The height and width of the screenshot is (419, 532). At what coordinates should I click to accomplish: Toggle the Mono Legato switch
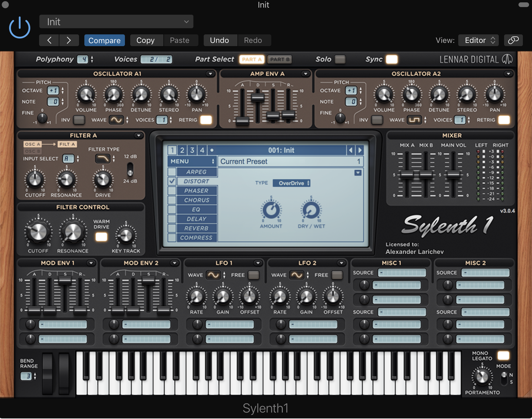pyautogui.click(x=503, y=356)
